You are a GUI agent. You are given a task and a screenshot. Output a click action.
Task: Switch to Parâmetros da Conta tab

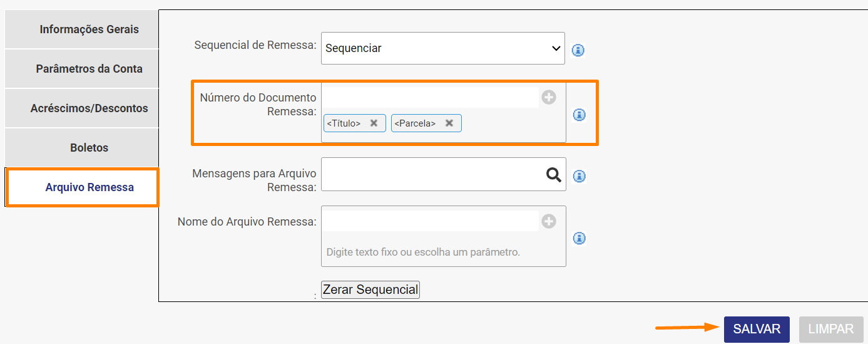click(x=89, y=69)
